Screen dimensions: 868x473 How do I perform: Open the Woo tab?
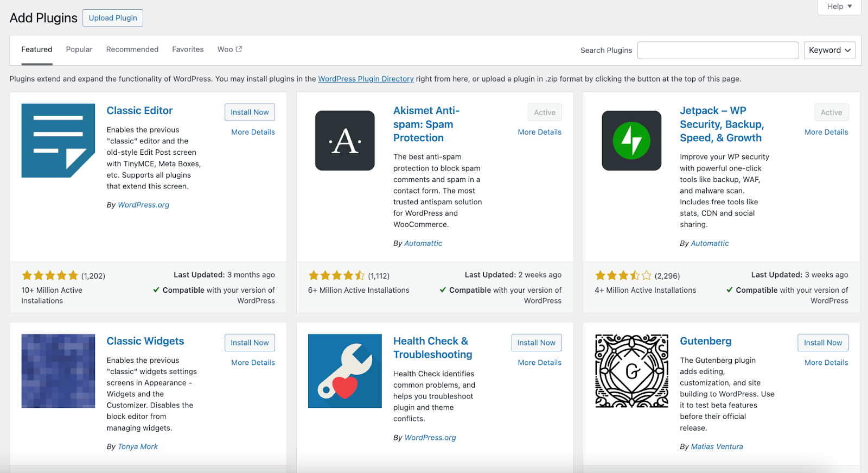coord(229,49)
